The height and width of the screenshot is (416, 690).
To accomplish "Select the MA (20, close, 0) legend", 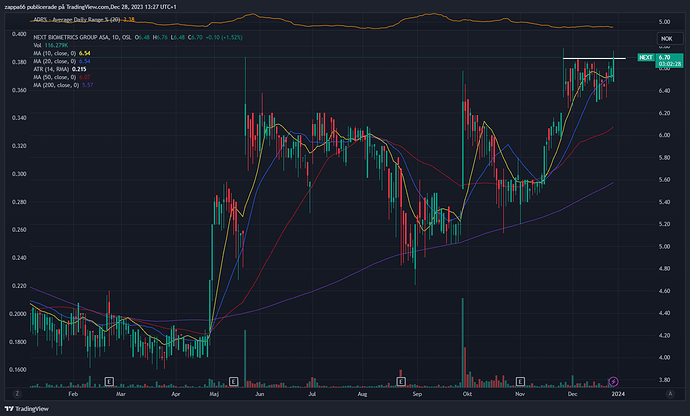I will tap(62, 61).
